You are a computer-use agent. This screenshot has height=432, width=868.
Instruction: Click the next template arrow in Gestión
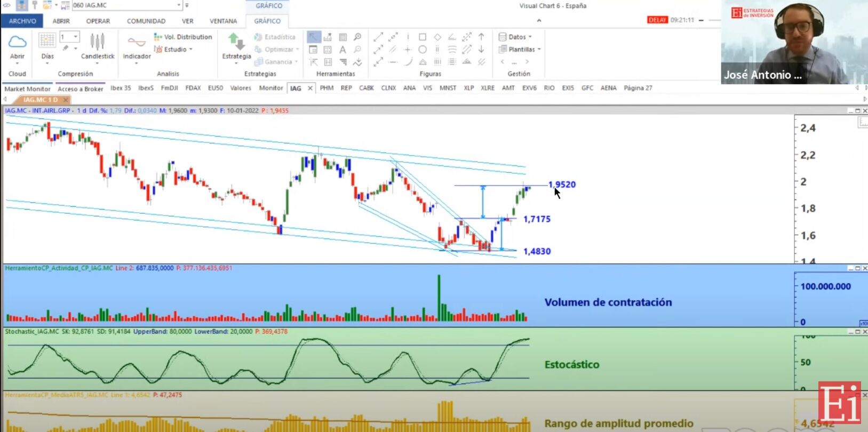[x=527, y=62]
